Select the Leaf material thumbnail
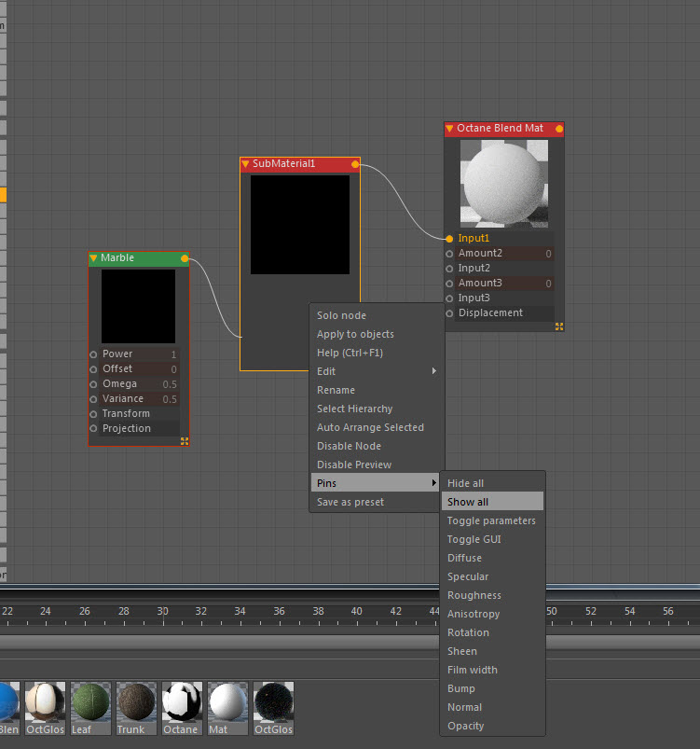The height and width of the screenshot is (749, 700). 90,708
